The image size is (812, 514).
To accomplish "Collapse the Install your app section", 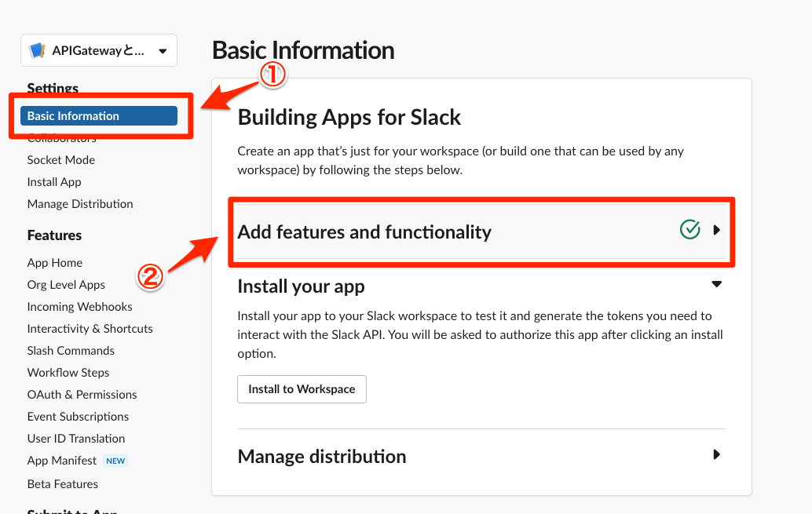I will [x=716, y=284].
